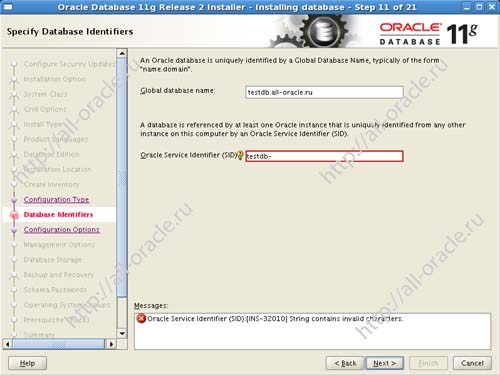
Task: Open the window menu icon in title bar
Action: [8, 7]
